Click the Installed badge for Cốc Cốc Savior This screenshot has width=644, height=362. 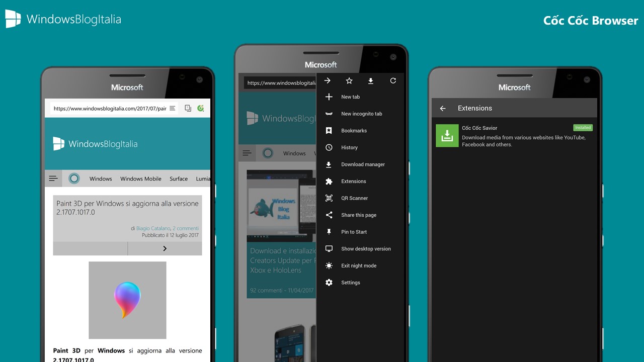tap(583, 128)
